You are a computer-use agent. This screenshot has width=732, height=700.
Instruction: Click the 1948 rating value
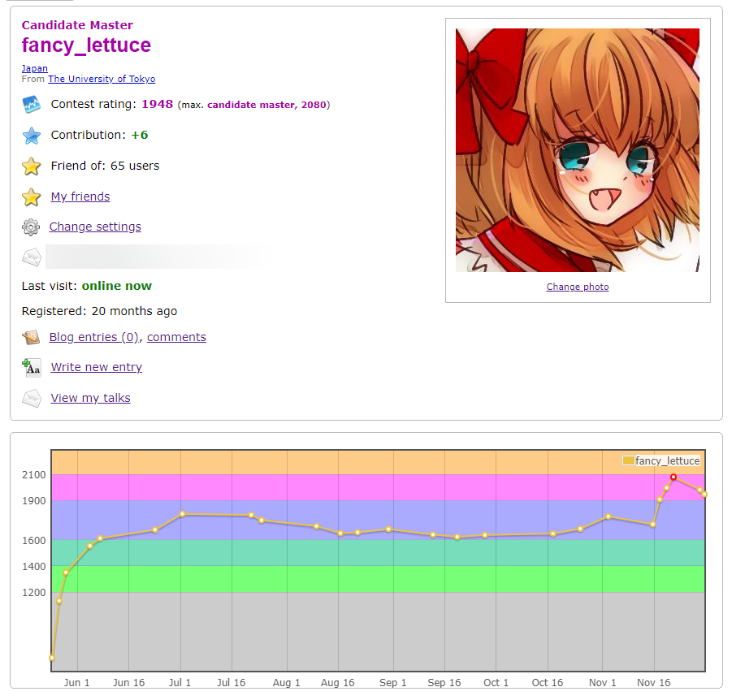(x=158, y=104)
